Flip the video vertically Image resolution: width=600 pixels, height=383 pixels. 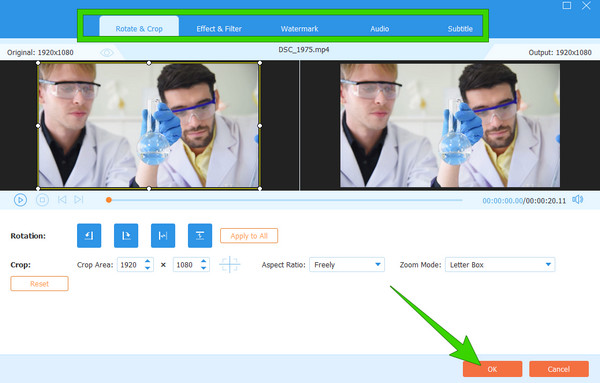(x=200, y=236)
